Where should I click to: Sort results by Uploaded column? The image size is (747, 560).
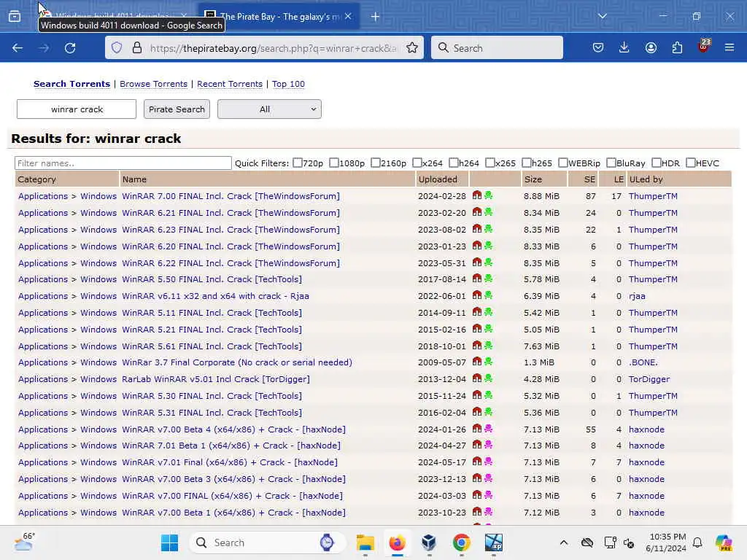(438, 179)
